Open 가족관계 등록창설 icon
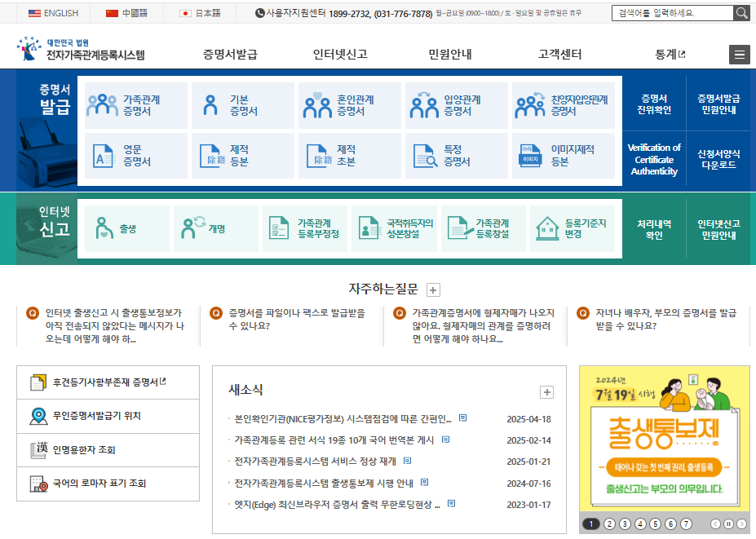The height and width of the screenshot is (539, 756). tap(461, 228)
